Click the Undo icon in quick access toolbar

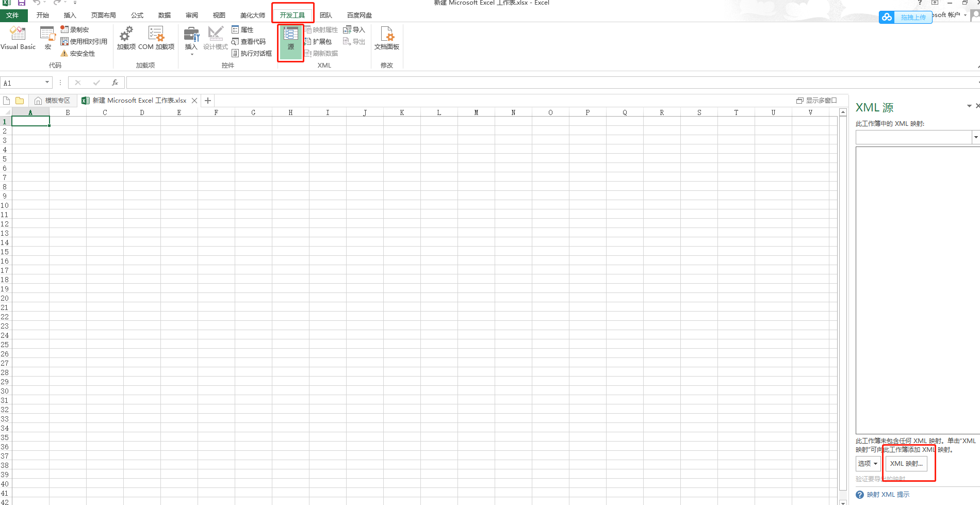(37, 3)
